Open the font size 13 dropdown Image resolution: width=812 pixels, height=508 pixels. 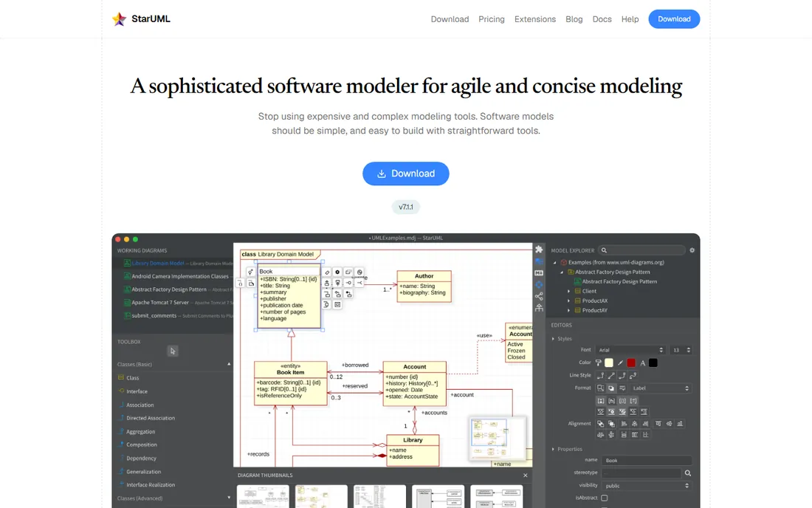pos(681,350)
